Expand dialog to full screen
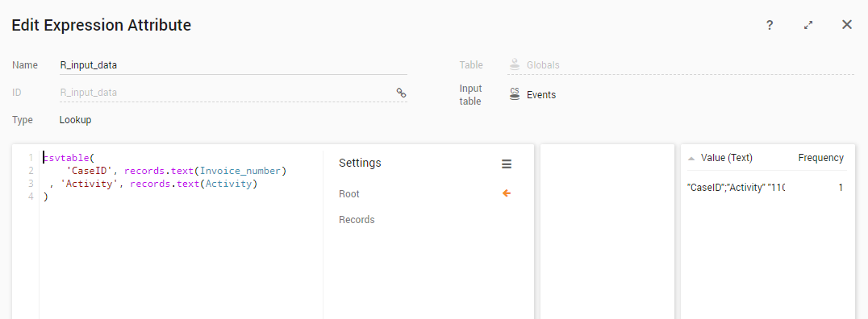 pyautogui.click(x=808, y=26)
